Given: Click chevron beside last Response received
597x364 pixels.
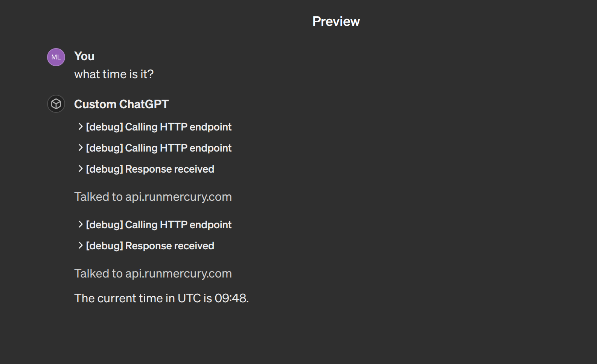Looking at the screenshot, I should click(80, 246).
